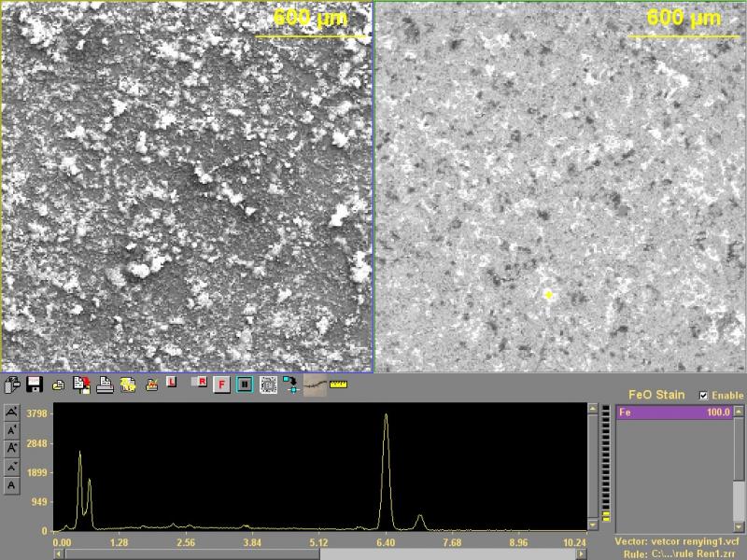The width and height of the screenshot is (747, 560).
Task: Click the floppy disk save icon
Action: 35,384
